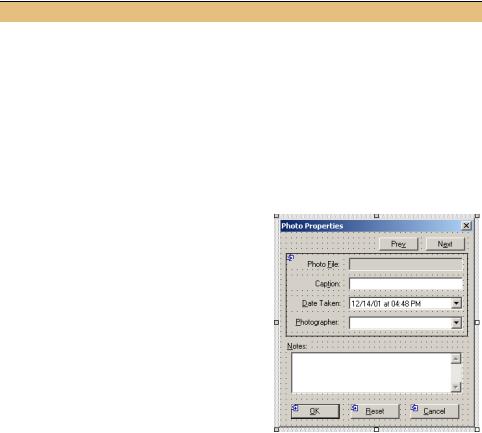Click the Photo Properties title bar
This screenshot has height=433, width=482.
pyautogui.click(x=376, y=226)
